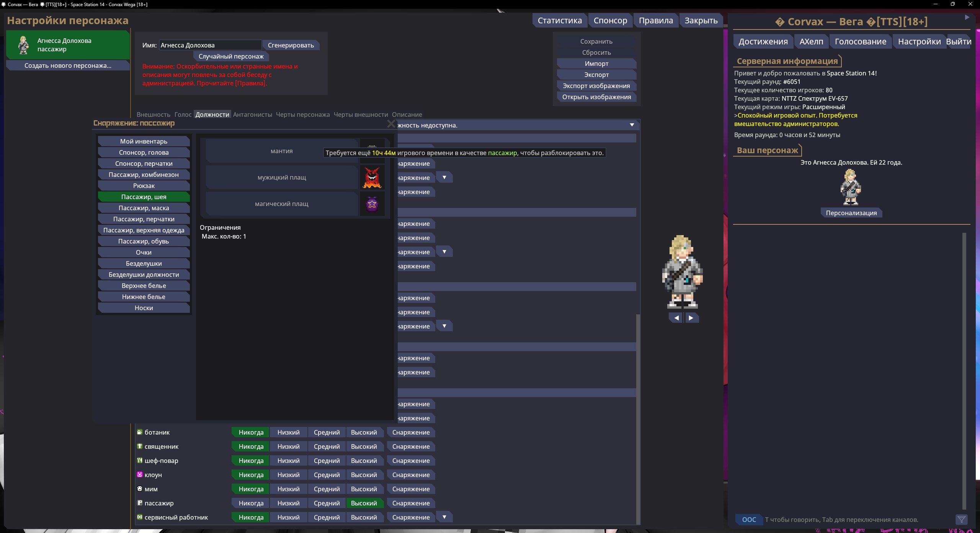Screen dimensions: 980x533
Task: Expand dropdown next to service worker loadout
Action: pyautogui.click(x=444, y=517)
